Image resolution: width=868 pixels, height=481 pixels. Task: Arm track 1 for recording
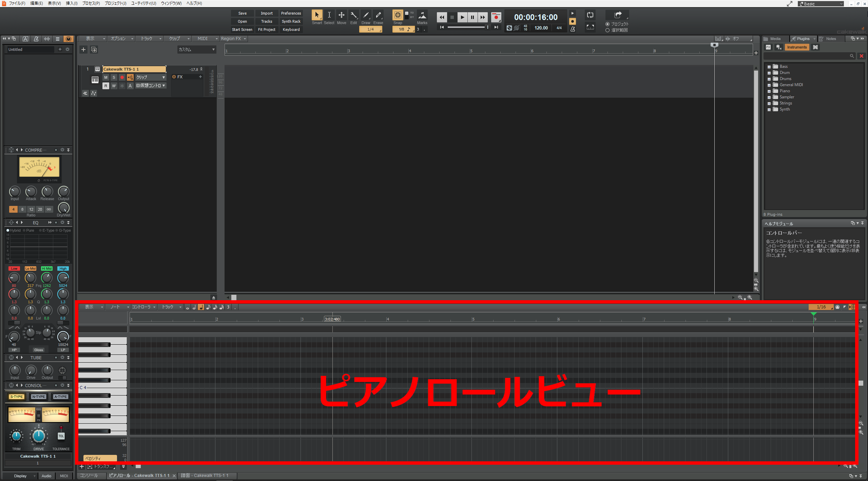[x=122, y=77]
